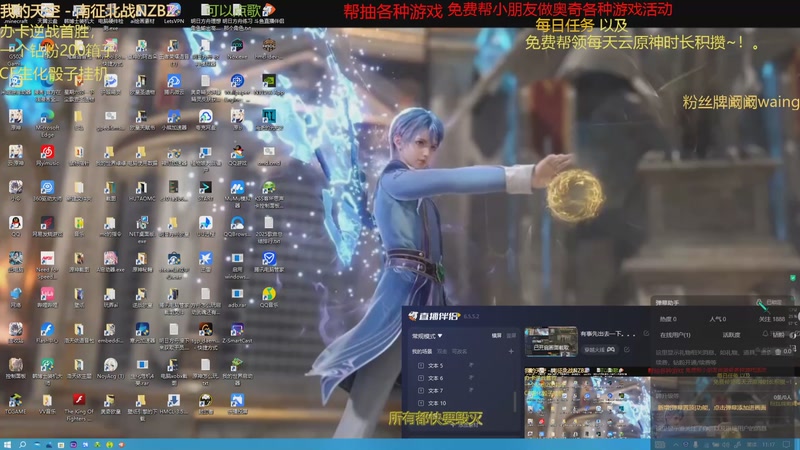Launch the QQ音乐 desktop shortcut
The image size is (800, 450).
point(268,297)
